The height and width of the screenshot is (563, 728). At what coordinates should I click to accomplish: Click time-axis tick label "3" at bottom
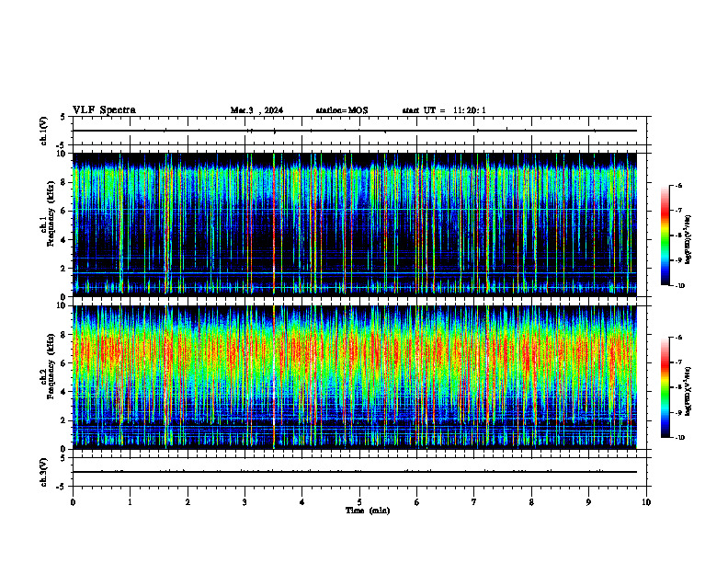click(245, 502)
